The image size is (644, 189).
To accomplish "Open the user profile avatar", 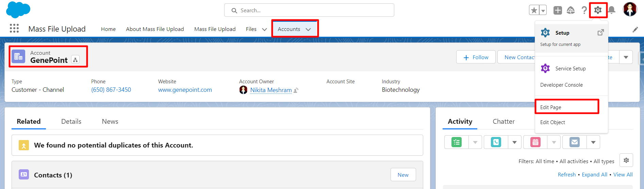I will (630, 9).
